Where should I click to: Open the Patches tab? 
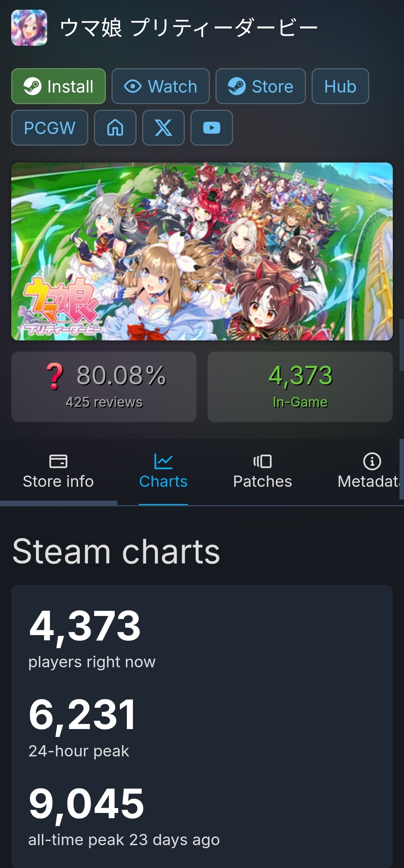(263, 472)
